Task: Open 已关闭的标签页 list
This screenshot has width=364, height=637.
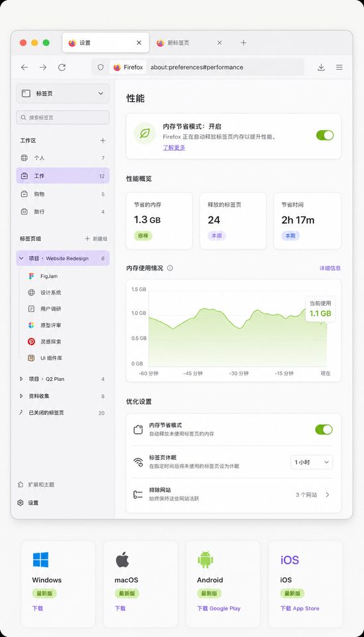Action: click(x=63, y=413)
